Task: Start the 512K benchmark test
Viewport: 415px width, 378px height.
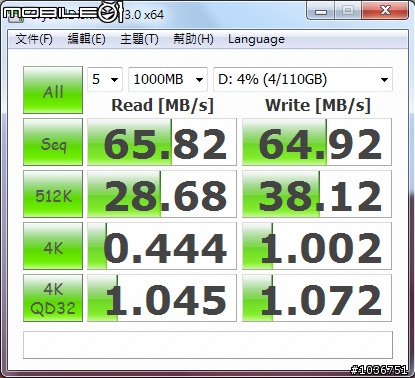Action: point(53,194)
